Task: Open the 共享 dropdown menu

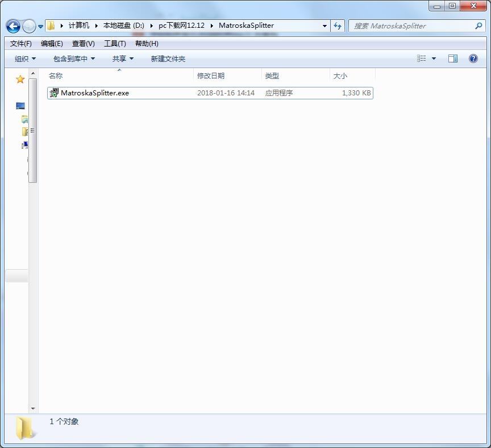Action: [123, 58]
